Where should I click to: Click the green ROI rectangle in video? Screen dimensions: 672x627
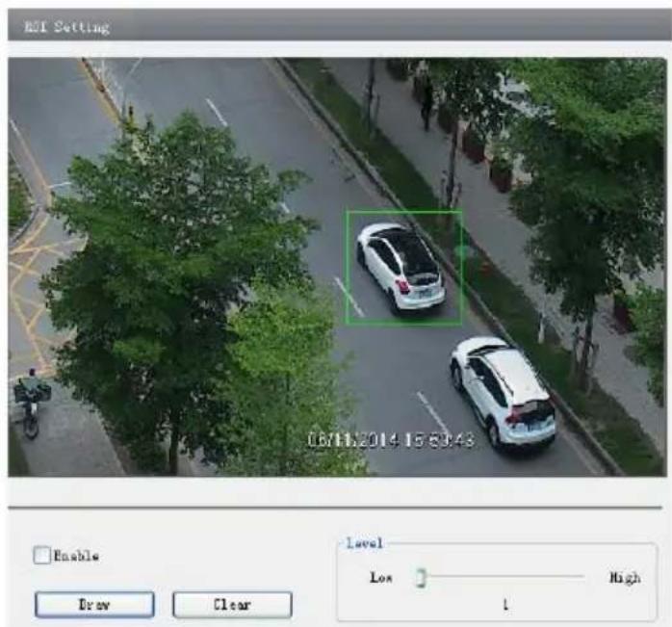coord(403,267)
